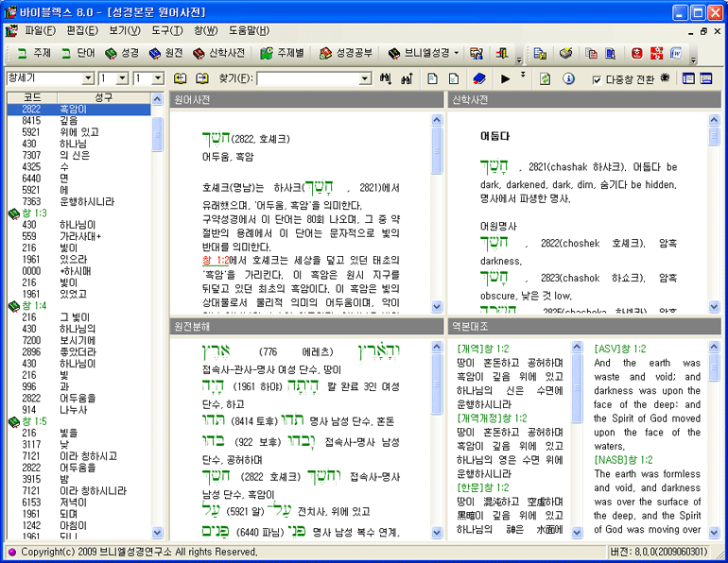Image resolution: width=728 pixels, height=563 pixels.
Task: Open the 도움말(H) menu
Action: coord(249,30)
